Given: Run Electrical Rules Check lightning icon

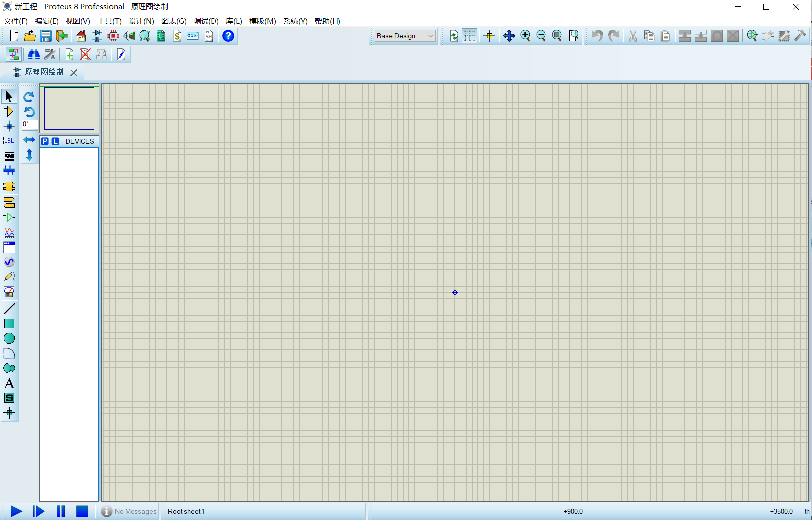Looking at the screenshot, I should (x=121, y=54).
